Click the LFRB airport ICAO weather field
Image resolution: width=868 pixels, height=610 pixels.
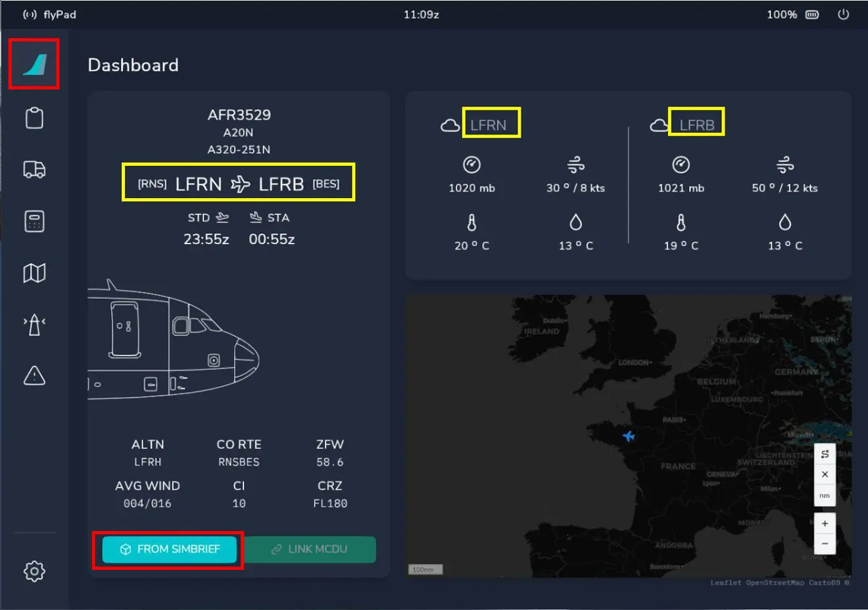pos(697,125)
